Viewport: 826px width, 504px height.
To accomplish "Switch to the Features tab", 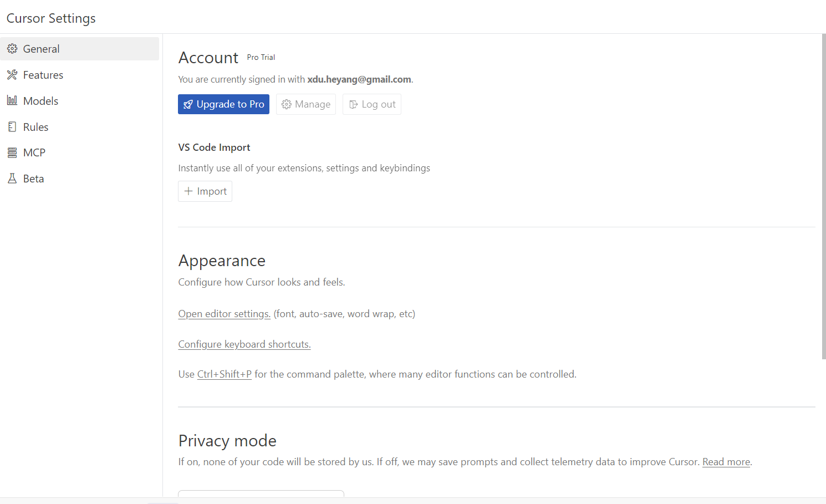I will (80, 75).
